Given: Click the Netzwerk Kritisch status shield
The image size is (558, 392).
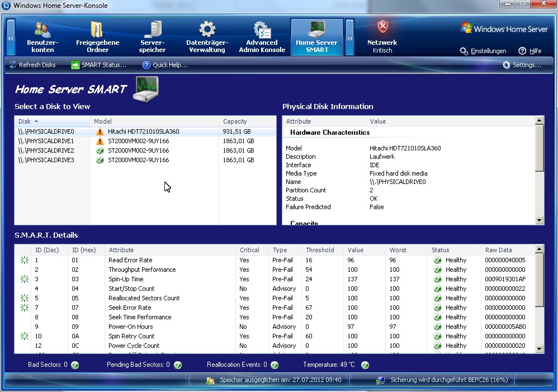Looking at the screenshot, I should pos(382,27).
